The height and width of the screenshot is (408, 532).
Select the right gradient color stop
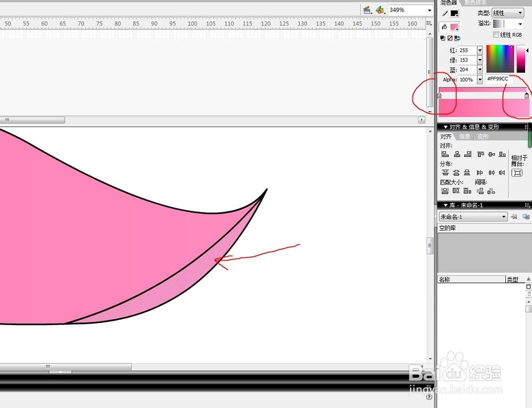click(x=527, y=96)
